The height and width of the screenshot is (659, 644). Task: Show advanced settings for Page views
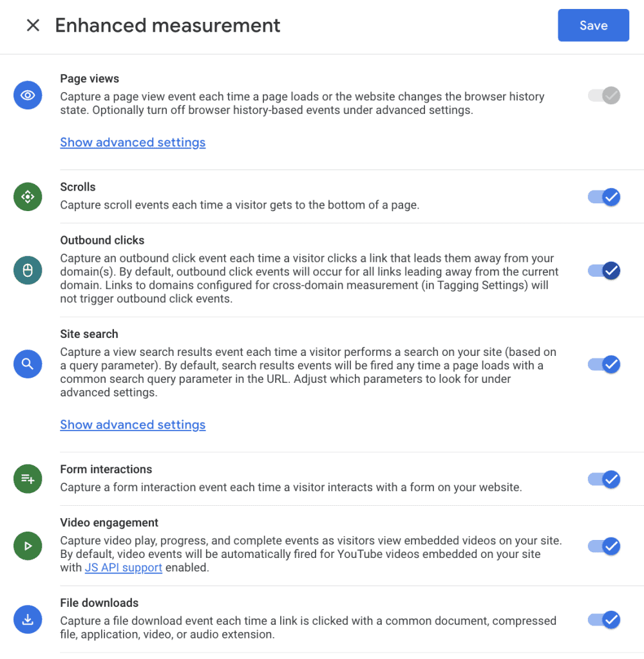point(133,142)
